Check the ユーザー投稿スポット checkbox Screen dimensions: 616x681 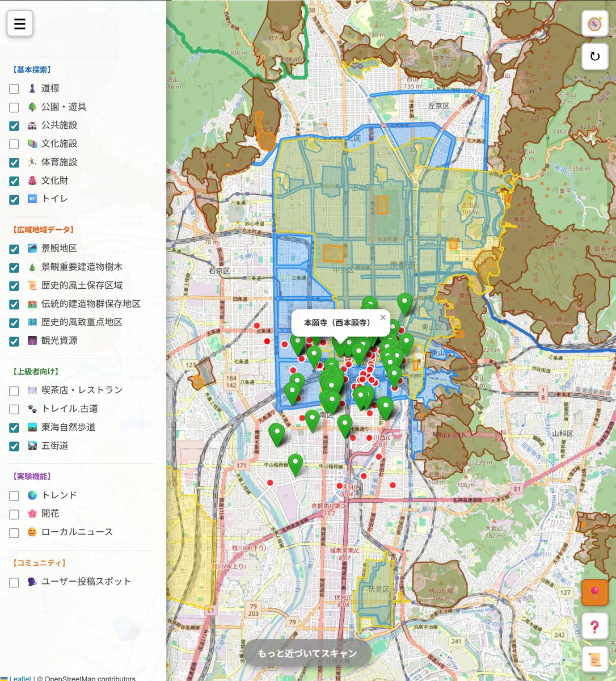(14, 582)
